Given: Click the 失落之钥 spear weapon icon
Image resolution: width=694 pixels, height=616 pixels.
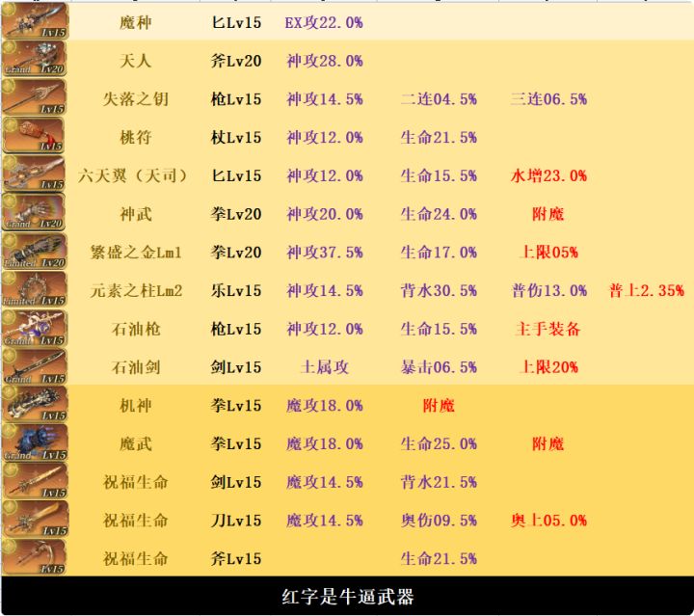Looking at the screenshot, I should click(34, 97).
